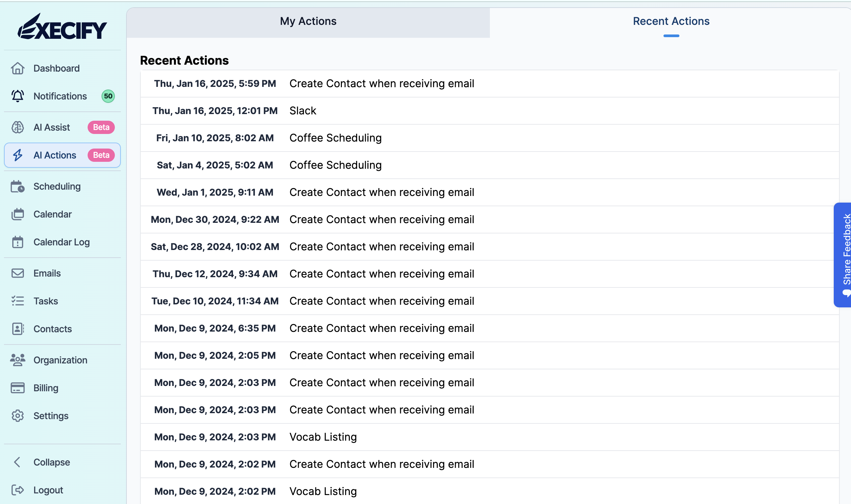Click the Contacts address book icon
Screen dimensions: 851x504
(18, 329)
